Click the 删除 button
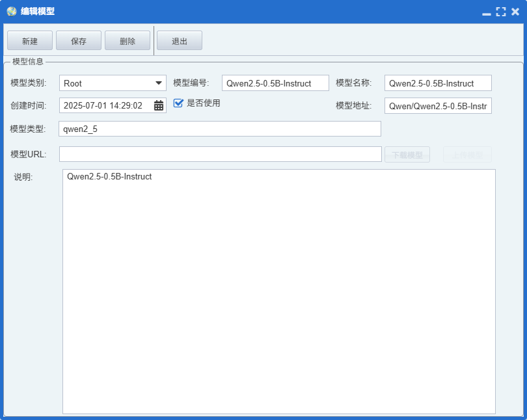Screen dimensions: 527x420 click(128, 40)
